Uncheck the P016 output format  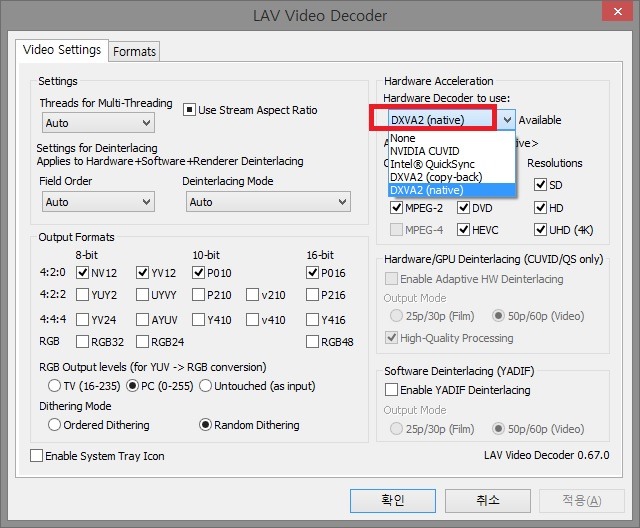(312, 273)
